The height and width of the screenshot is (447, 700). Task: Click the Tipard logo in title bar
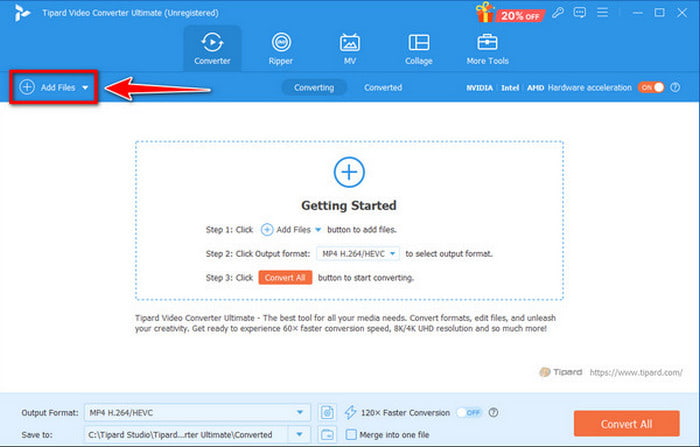point(21,13)
